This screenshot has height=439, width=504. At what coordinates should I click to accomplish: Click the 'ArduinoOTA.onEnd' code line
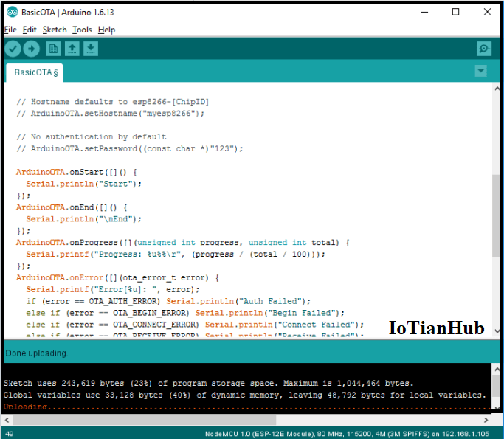(x=72, y=207)
